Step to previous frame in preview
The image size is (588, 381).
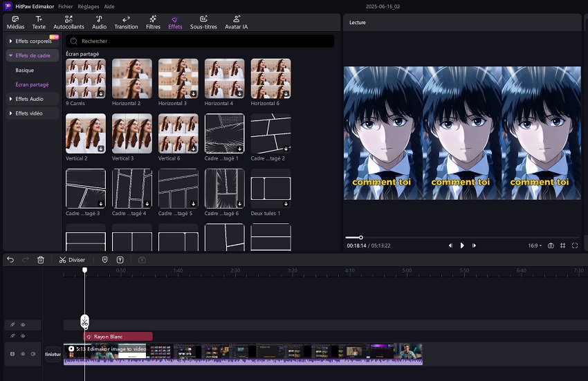click(x=450, y=245)
